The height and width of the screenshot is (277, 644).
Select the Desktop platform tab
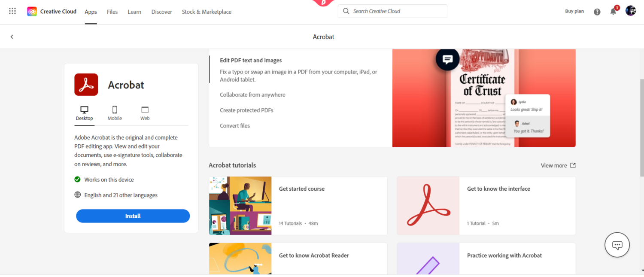click(84, 113)
